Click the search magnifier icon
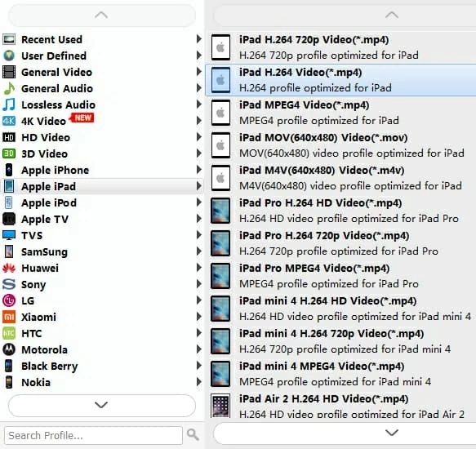Image resolution: width=476 pixels, height=449 pixels. [193, 435]
